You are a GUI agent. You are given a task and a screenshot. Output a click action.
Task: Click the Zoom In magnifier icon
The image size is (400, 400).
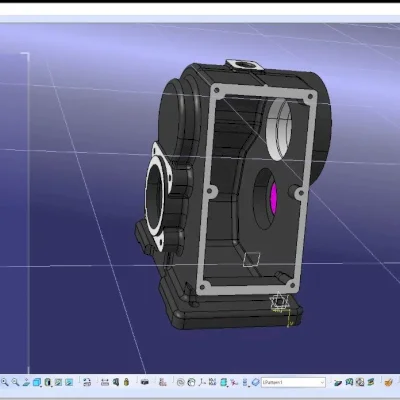[x=4, y=382]
